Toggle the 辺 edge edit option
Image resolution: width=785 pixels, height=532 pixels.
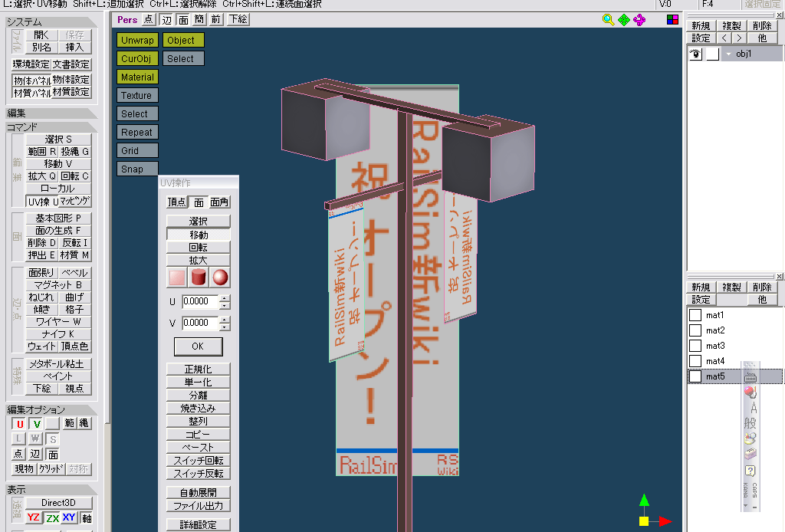point(35,454)
